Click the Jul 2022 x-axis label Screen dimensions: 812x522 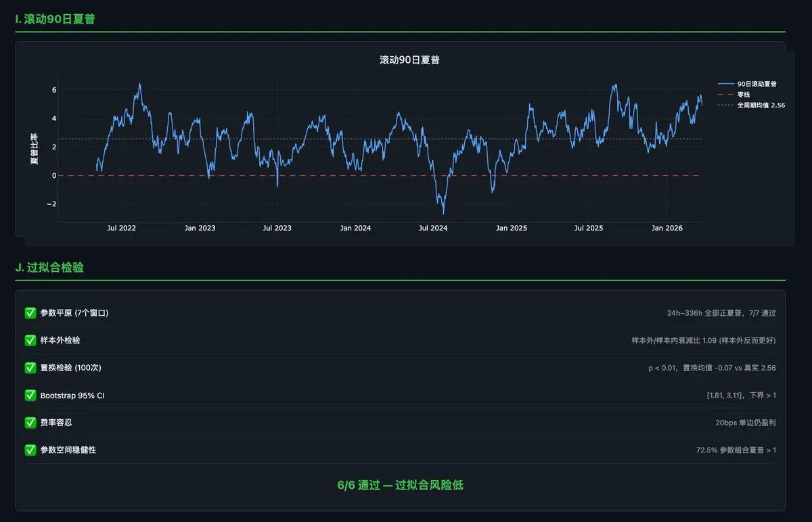tap(122, 228)
